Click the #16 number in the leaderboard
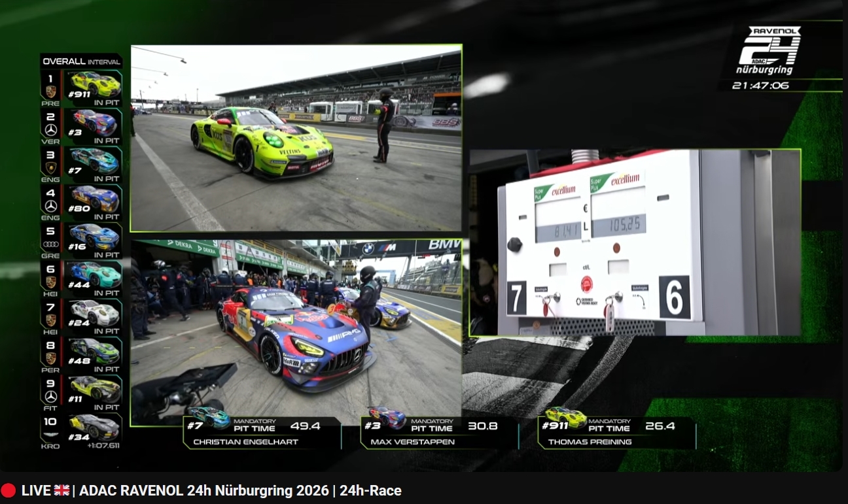 pyautogui.click(x=77, y=247)
